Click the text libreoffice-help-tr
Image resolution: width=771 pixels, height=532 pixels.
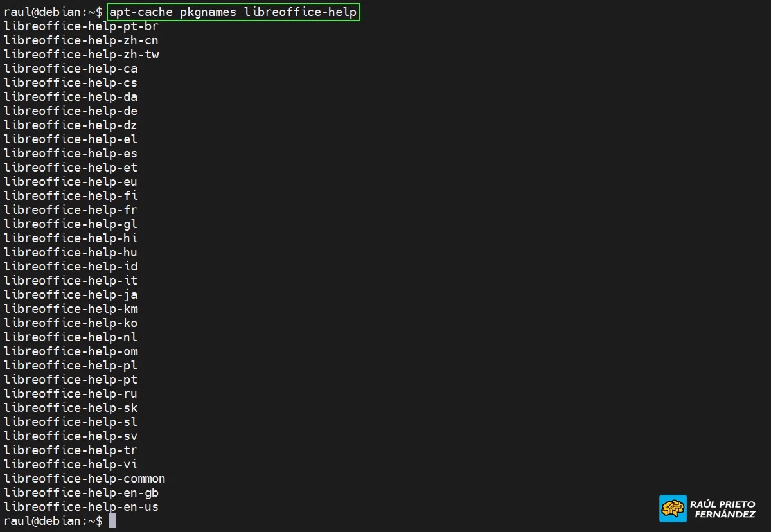[71, 450]
